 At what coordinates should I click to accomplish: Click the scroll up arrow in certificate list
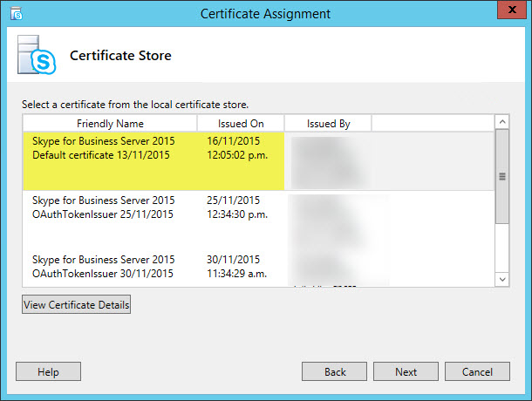[x=502, y=122]
